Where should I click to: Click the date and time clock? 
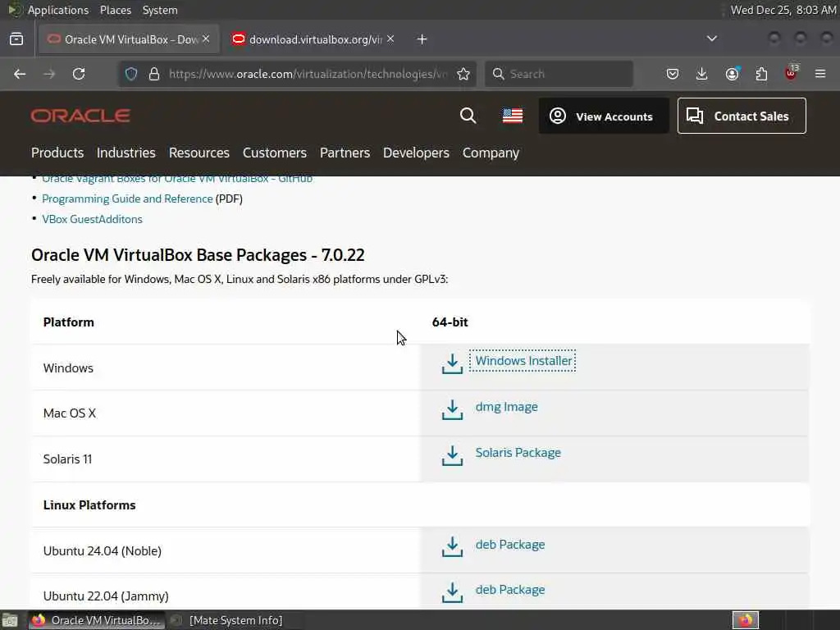783,10
